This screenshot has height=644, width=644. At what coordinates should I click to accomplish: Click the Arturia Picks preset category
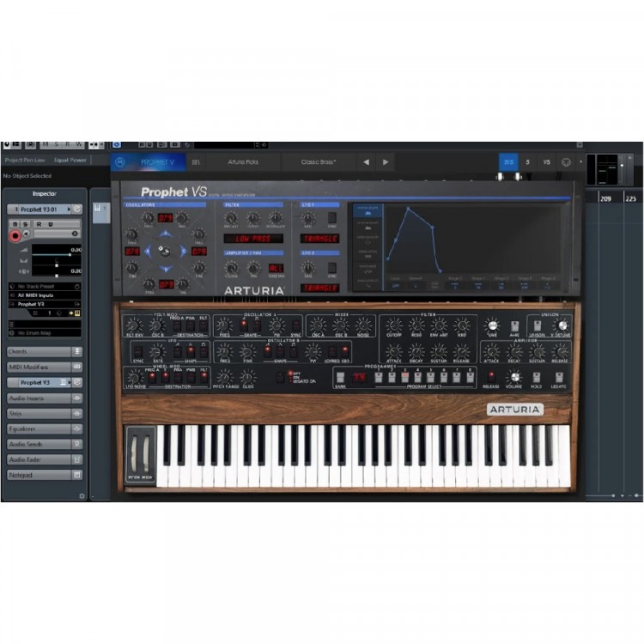click(243, 162)
